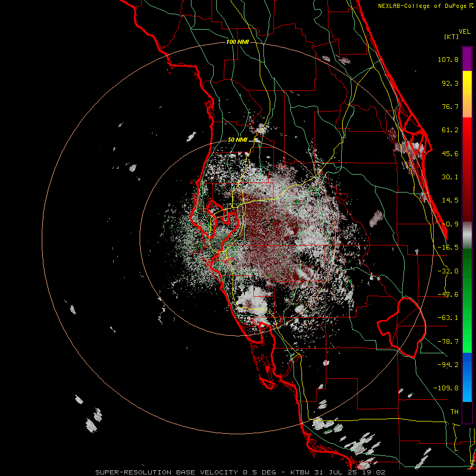
Task: Select the 45.6 velocity scale value
Action: (x=450, y=153)
